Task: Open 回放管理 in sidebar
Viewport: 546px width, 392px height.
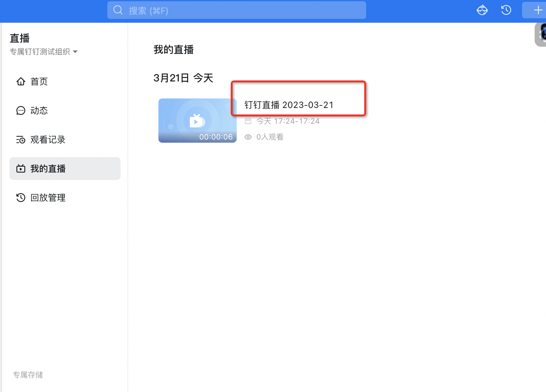Action: 65,198
